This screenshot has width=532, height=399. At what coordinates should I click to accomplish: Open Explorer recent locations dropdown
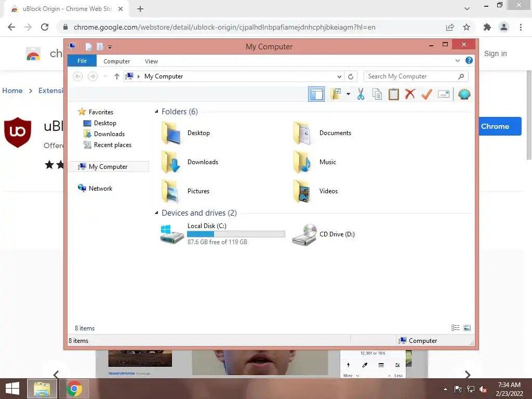[x=105, y=76]
